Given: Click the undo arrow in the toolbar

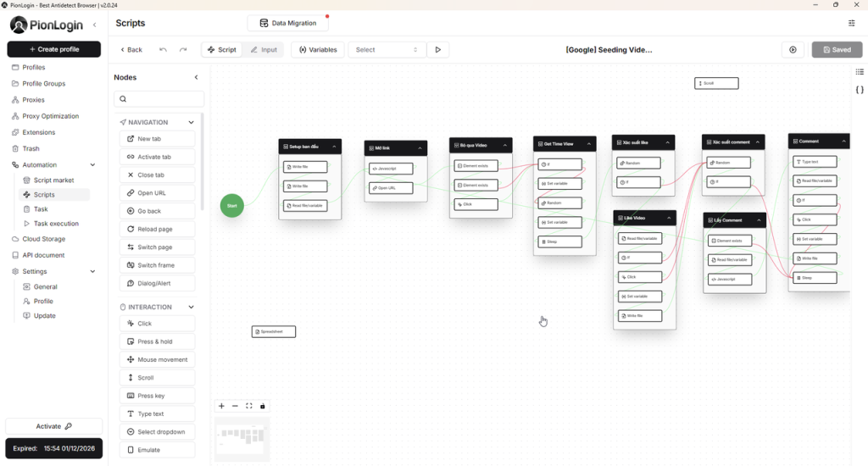Looking at the screenshot, I should (163, 50).
